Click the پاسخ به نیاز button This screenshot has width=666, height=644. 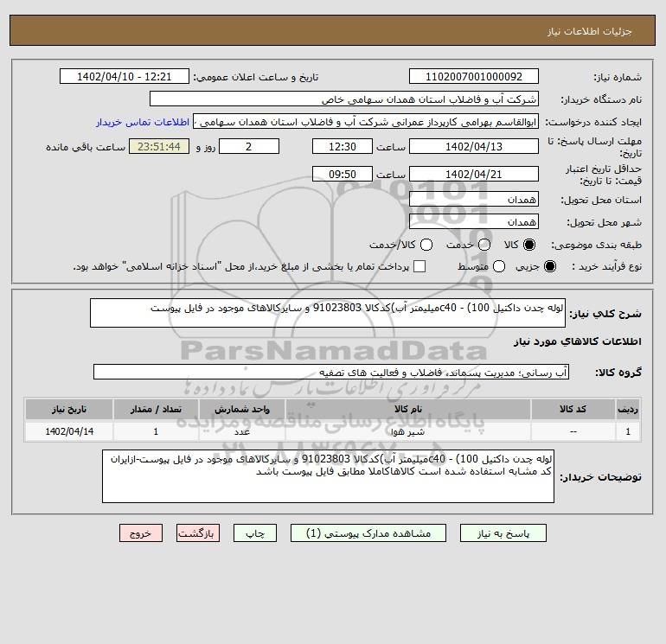[503, 532]
